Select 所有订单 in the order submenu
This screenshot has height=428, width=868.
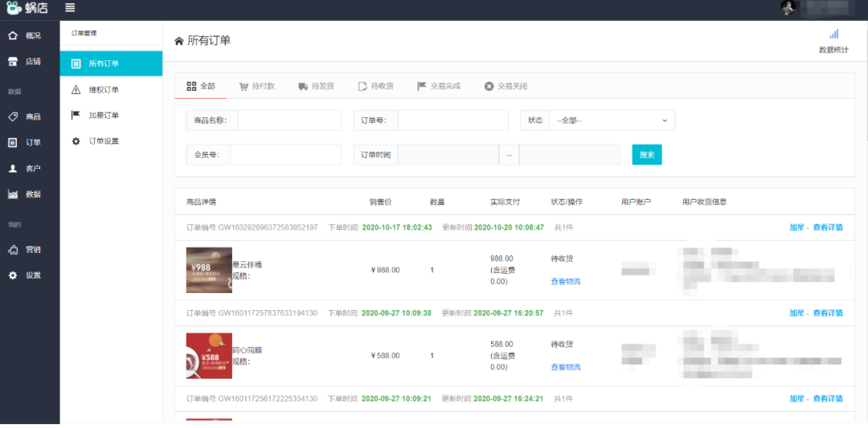click(x=111, y=63)
